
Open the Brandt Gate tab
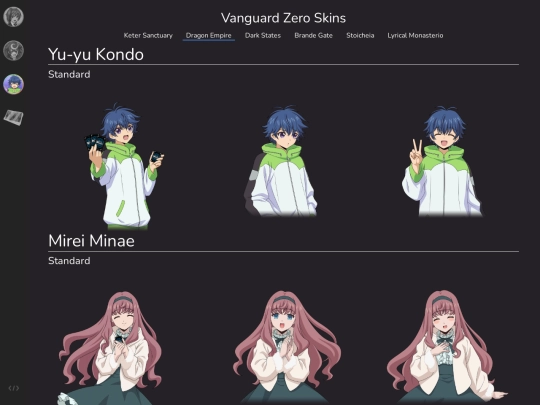313,35
